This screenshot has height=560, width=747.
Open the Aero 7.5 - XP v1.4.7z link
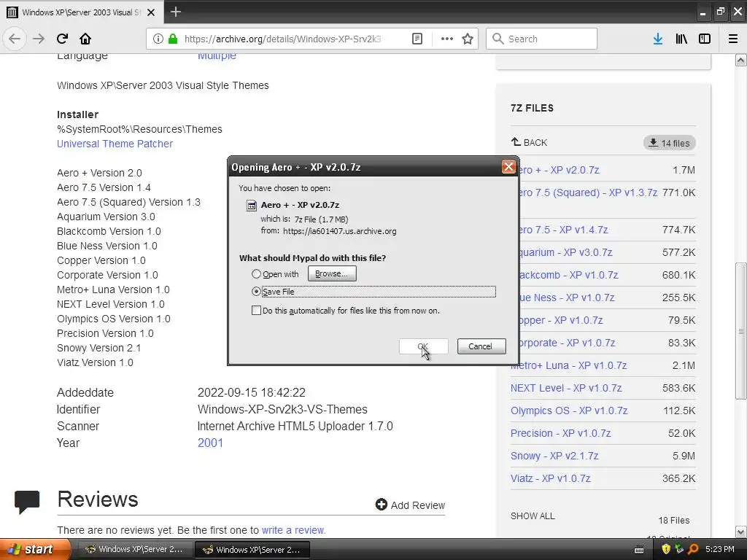click(x=562, y=230)
